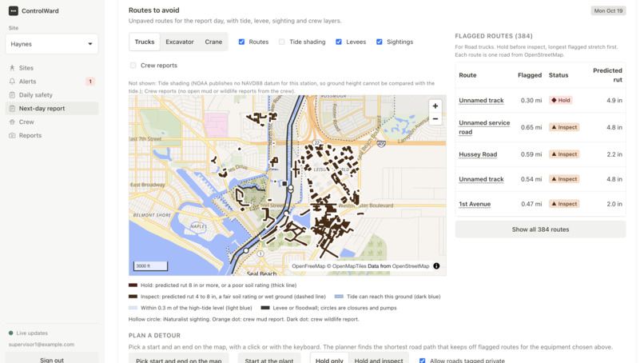Click the Predicted rut column header

(x=607, y=75)
